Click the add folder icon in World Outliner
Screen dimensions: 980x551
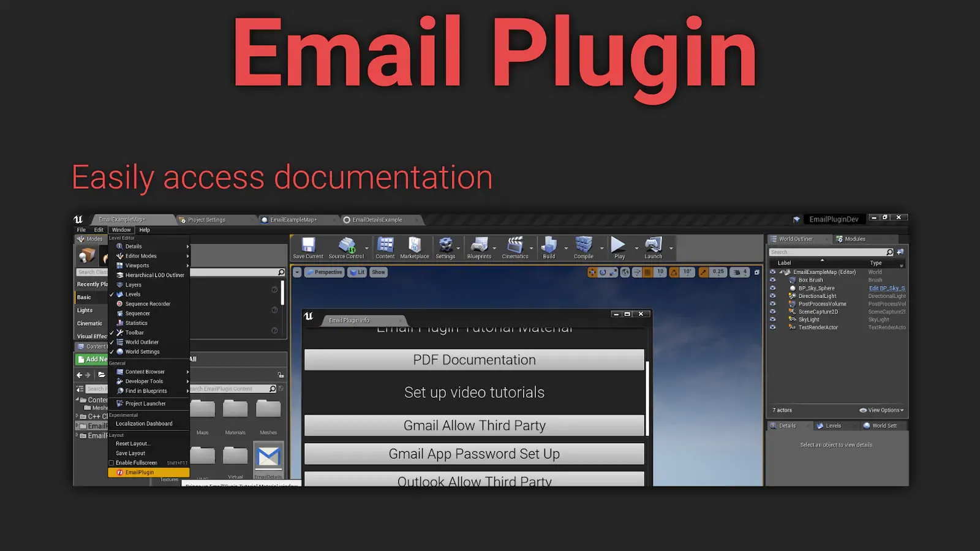pyautogui.click(x=900, y=252)
